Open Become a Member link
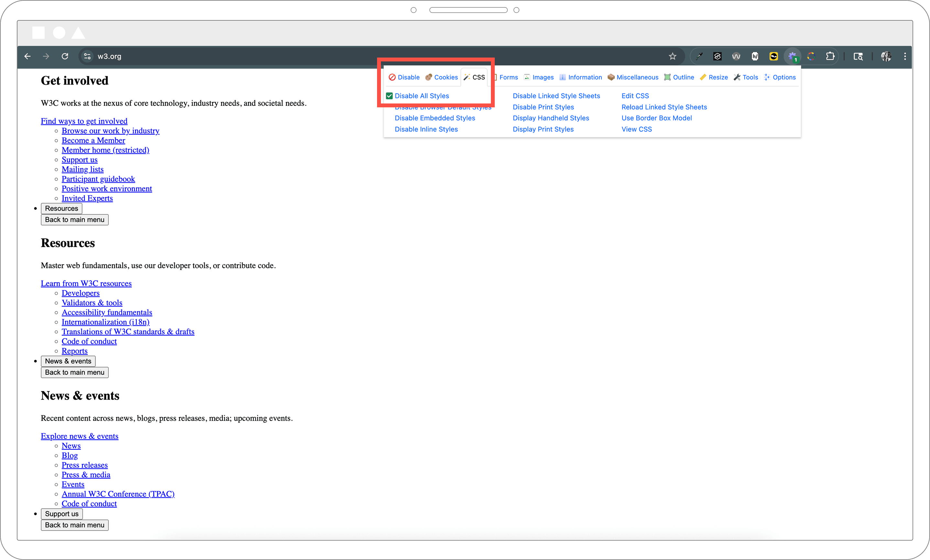This screenshot has height=560, width=930. (x=93, y=140)
